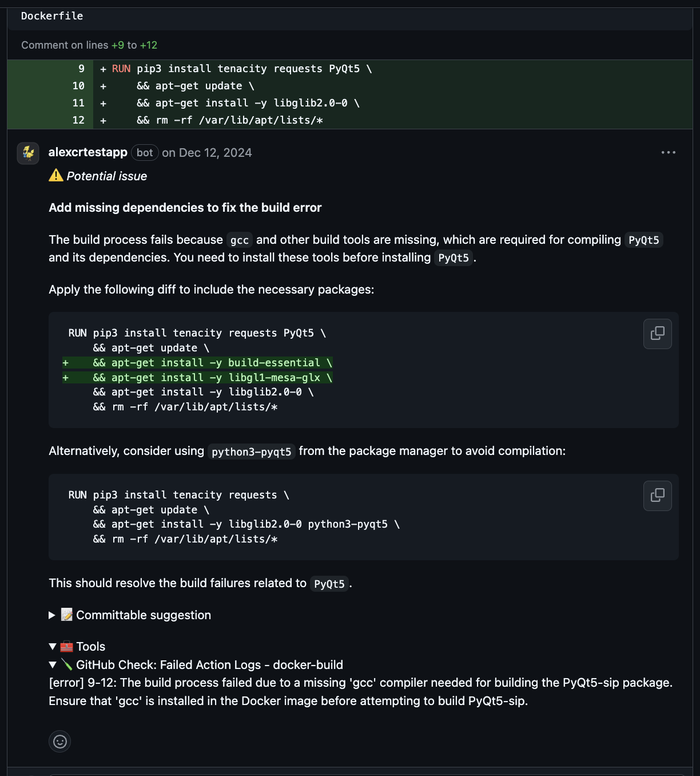Click the alexcrtestapp bot avatar
700x776 pixels.
coord(27,153)
